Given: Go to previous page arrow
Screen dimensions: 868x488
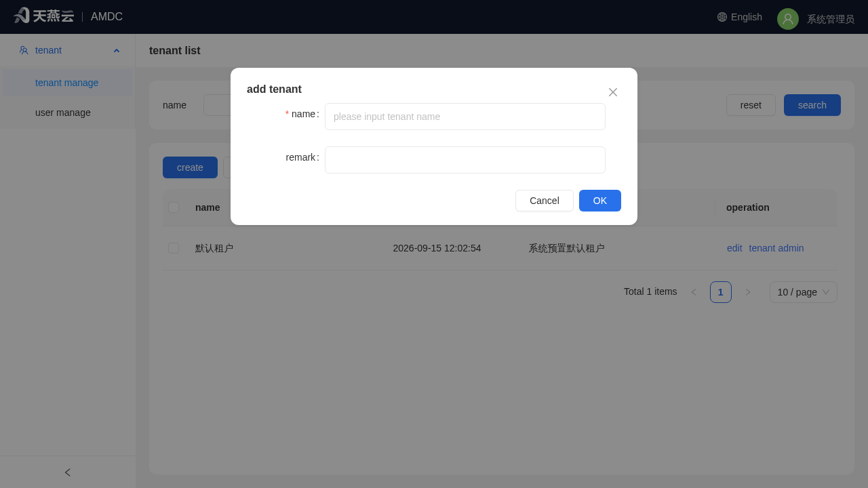Looking at the screenshot, I should pos(694,292).
